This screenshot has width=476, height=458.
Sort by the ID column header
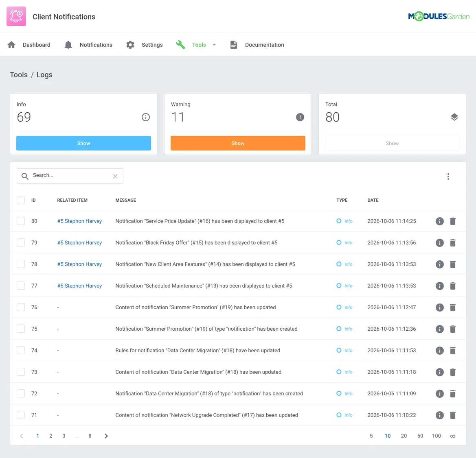pyautogui.click(x=33, y=200)
